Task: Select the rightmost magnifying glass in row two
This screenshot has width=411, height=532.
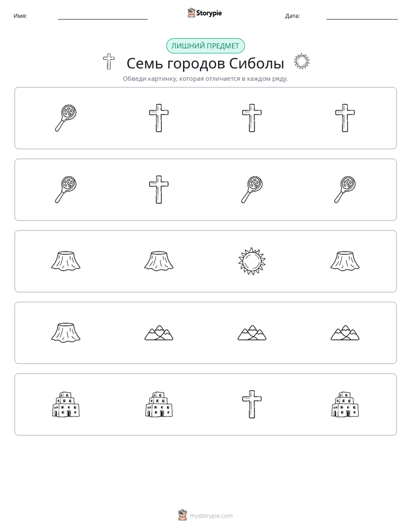Action: pos(345,189)
